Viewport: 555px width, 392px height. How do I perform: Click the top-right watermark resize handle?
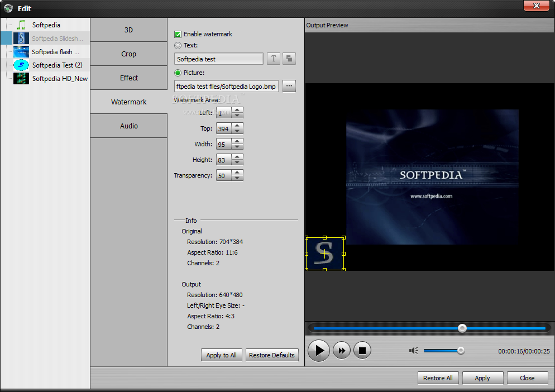pyautogui.click(x=343, y=238)
